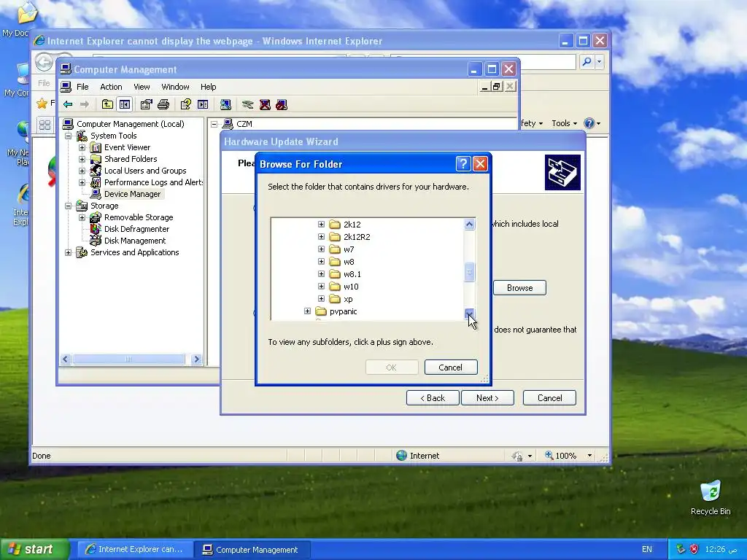Collapse the System Tools node
The width and height of the screenshot is (747, 560).
tap(68, 136)
